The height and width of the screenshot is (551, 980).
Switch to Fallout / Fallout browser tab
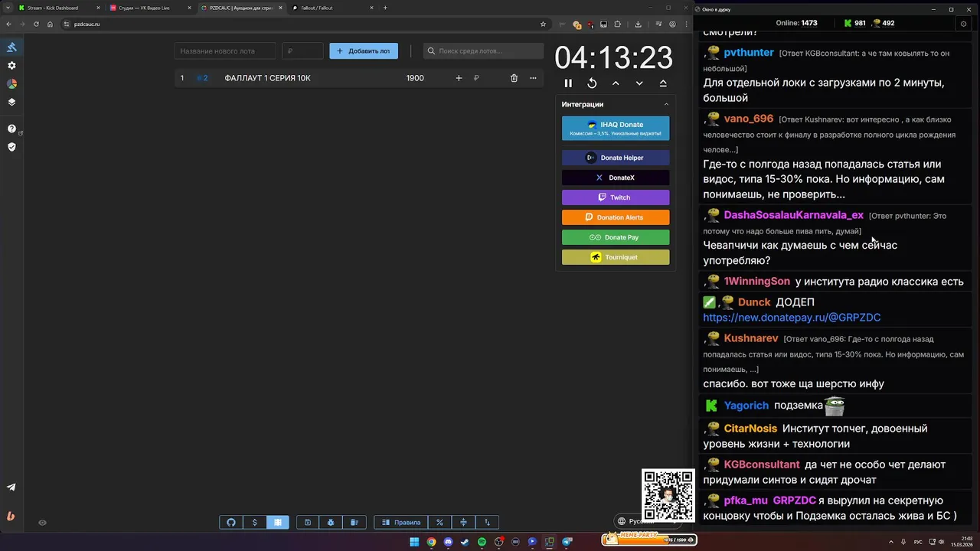[x=331, y=8]
